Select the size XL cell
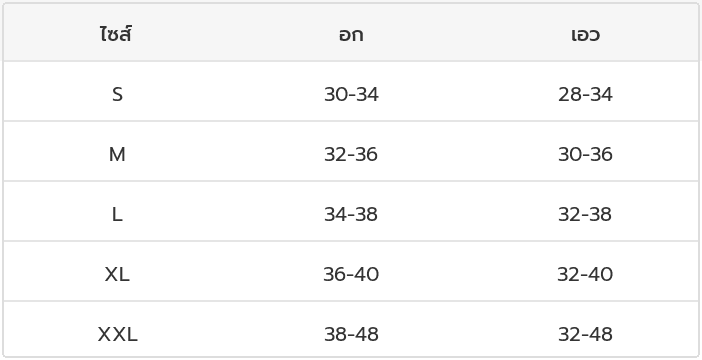The width and height of the screenshot is (702, 360). pos(117,274)
